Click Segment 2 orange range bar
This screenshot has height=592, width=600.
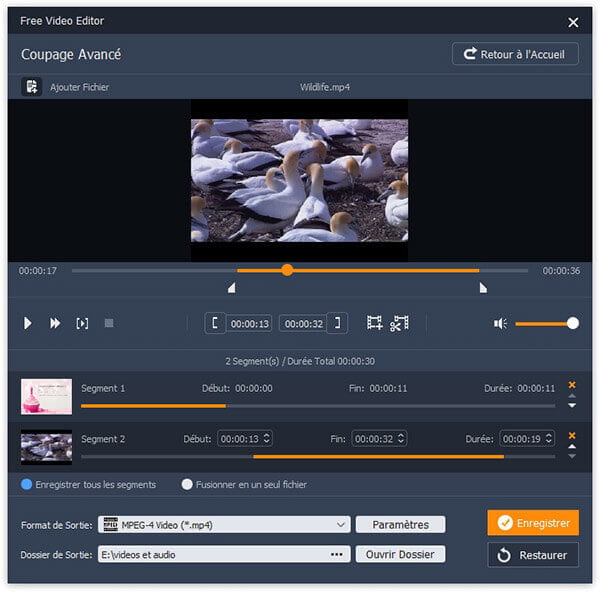pos(378,457)
